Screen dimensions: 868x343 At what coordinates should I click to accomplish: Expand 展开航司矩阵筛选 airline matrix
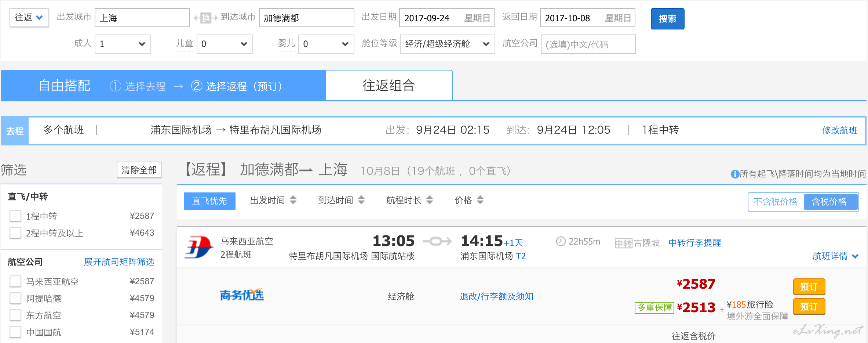point(119,262)
